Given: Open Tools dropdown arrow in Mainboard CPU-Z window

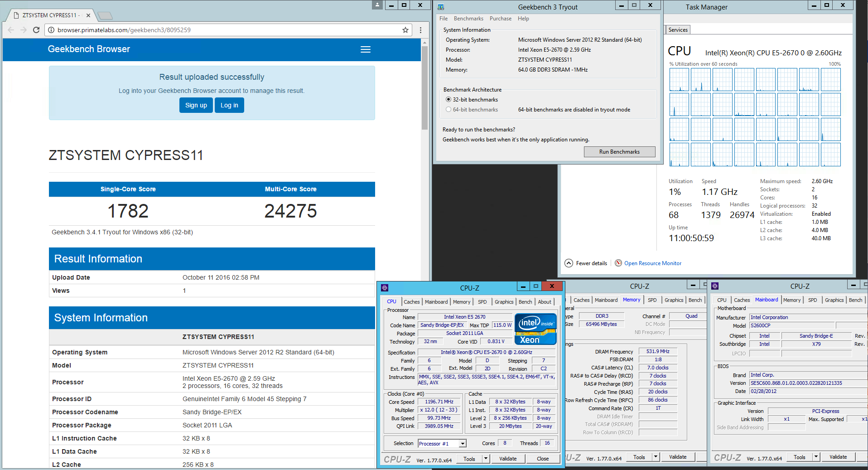Looking at the screenshot, I should pyautogui.click(x=816, y=457).
